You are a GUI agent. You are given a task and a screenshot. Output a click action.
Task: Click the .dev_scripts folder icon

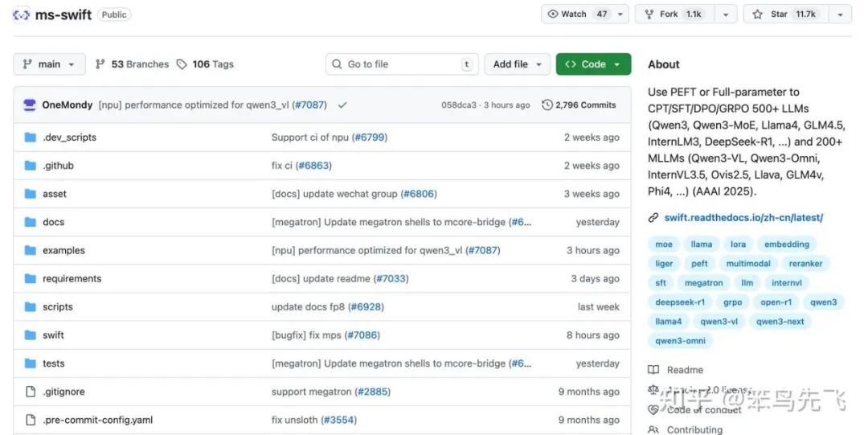(x=31, y=137)
